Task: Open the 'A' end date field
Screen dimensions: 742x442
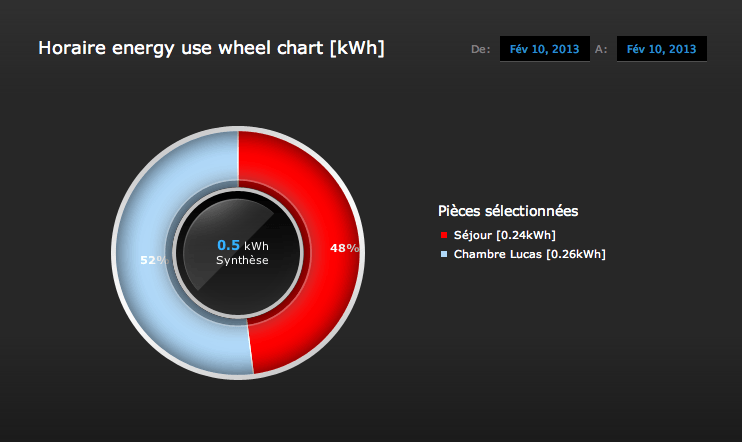Action: click(x=662, y=49)
